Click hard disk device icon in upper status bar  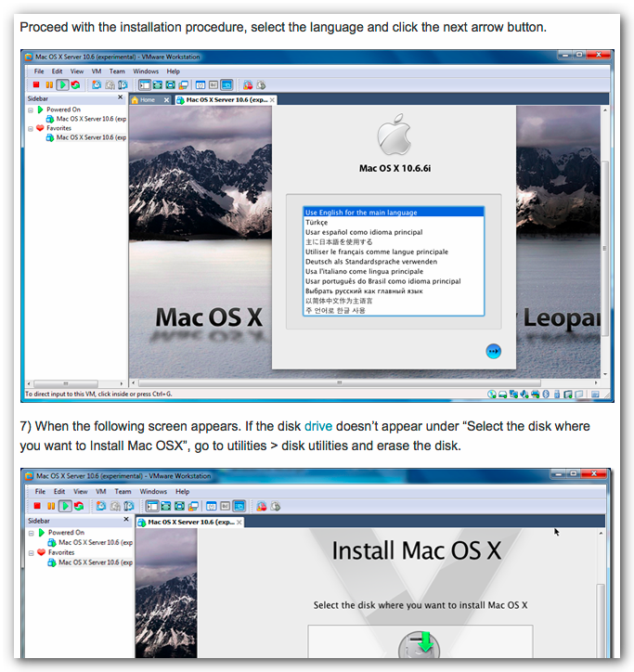(502, 394)
